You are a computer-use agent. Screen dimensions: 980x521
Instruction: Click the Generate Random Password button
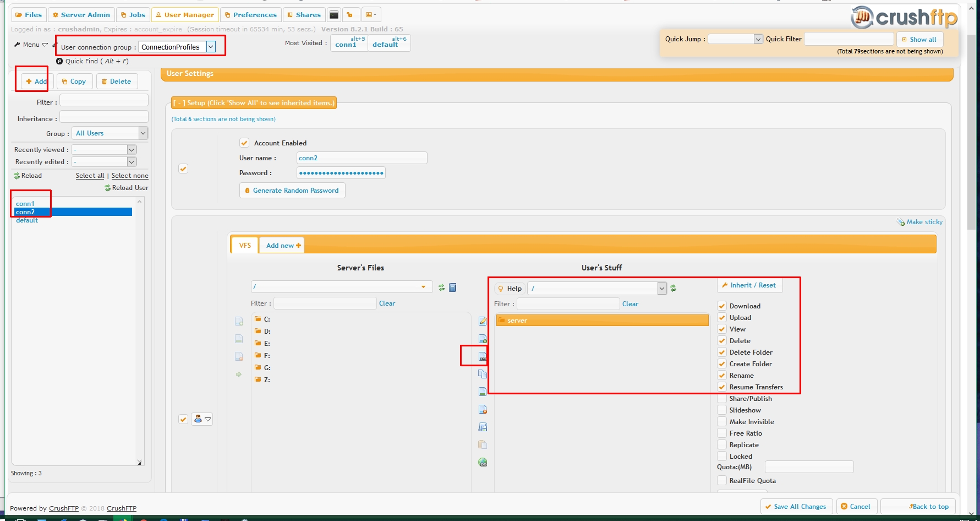tap(292, 191)
